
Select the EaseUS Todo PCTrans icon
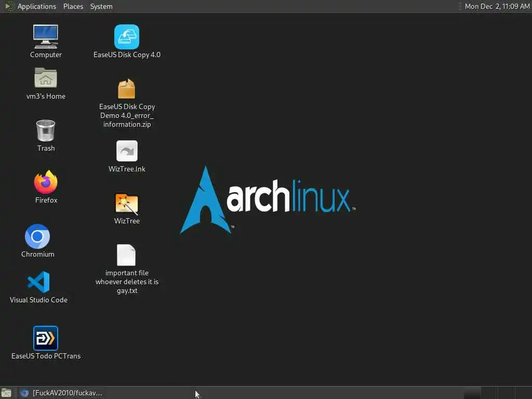click(x=46, y=338)
